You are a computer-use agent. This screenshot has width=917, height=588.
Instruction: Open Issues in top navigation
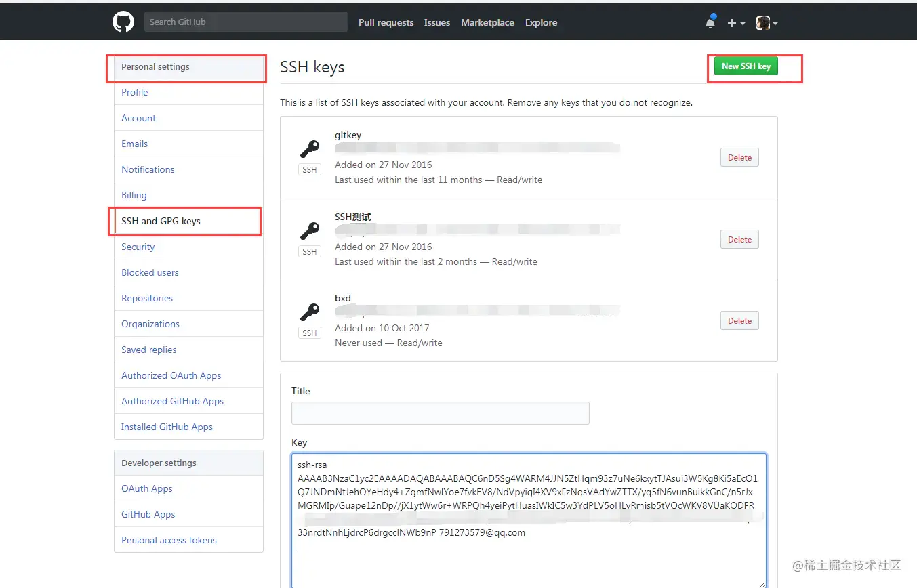click(x=437, y=22)
